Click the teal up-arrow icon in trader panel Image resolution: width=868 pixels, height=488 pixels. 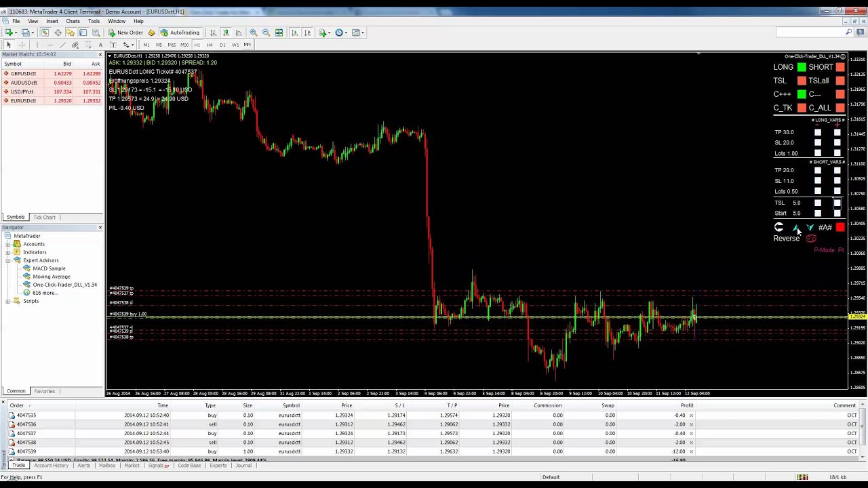[795, 228]
